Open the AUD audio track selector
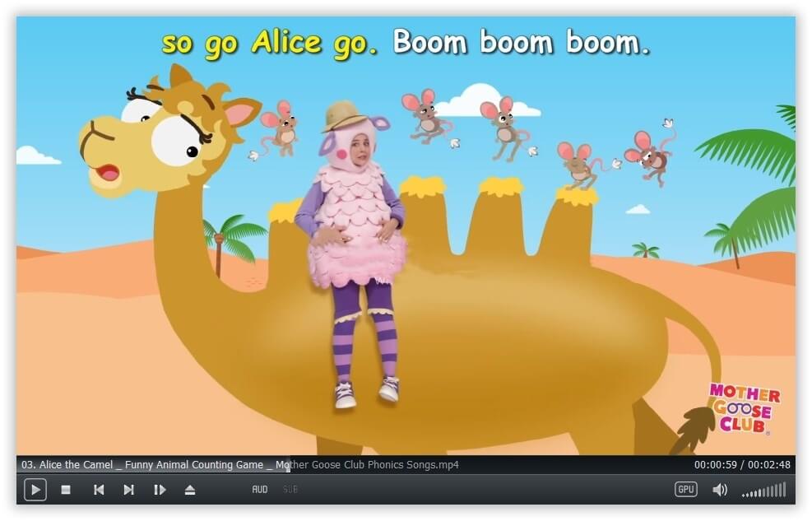 point(260,490)
